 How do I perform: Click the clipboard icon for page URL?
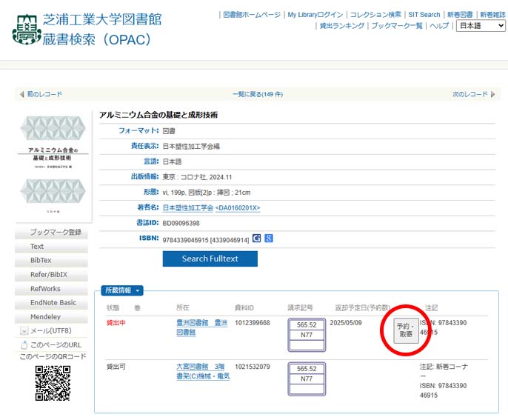click(x=23, y=344)
